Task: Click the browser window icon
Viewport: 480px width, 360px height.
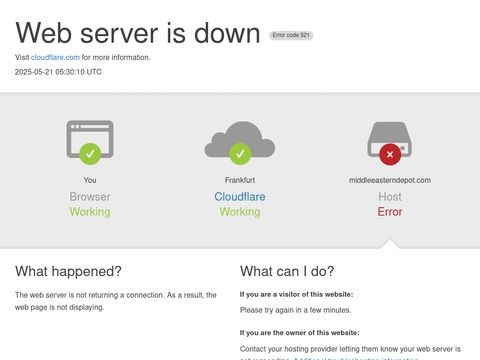Action: click(x=90, y=139)
